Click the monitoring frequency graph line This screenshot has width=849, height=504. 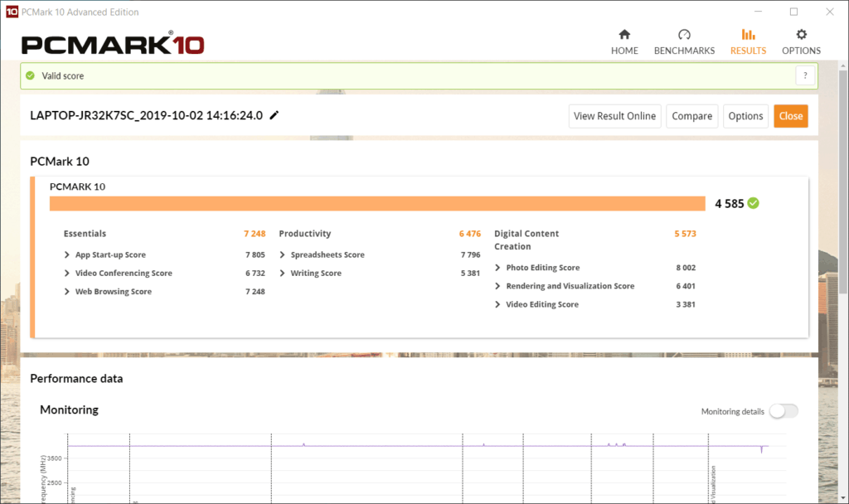click(415, 446)
